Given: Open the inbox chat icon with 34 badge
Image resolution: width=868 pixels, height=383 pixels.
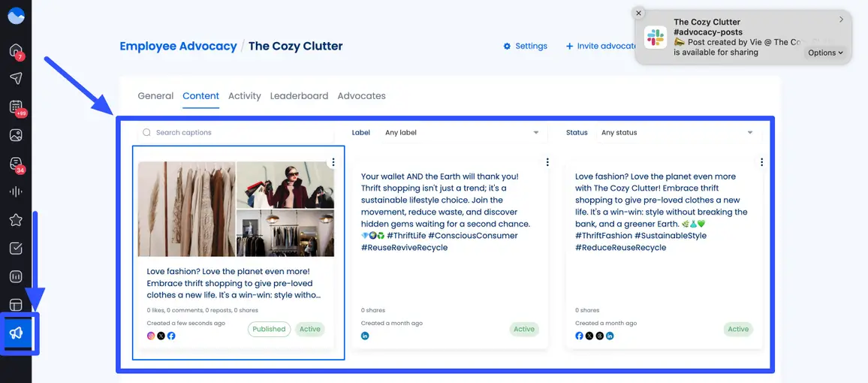Looking at the screenshot, I should [16, 163].
